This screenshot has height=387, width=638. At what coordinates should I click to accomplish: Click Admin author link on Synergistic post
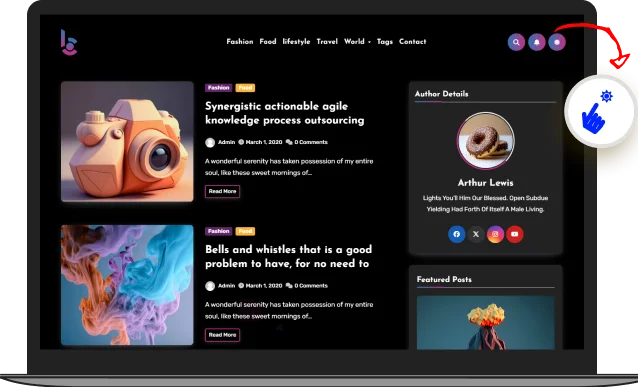pos(226,142)
